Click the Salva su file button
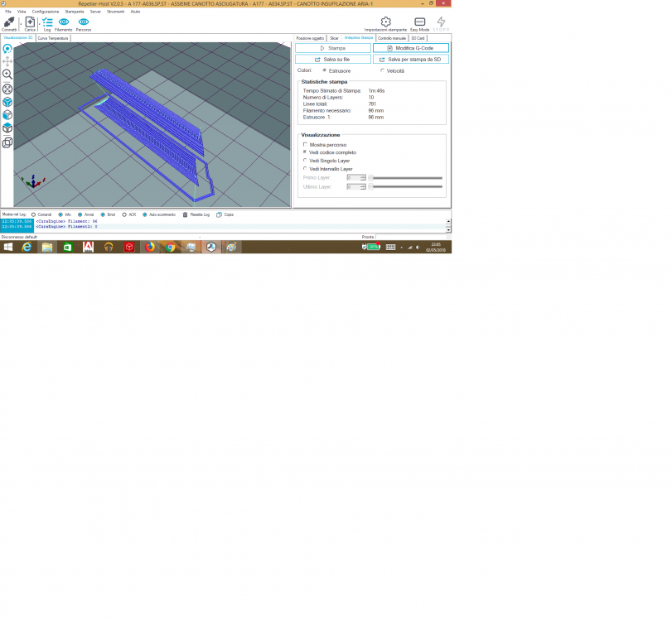 coord(333,59)
